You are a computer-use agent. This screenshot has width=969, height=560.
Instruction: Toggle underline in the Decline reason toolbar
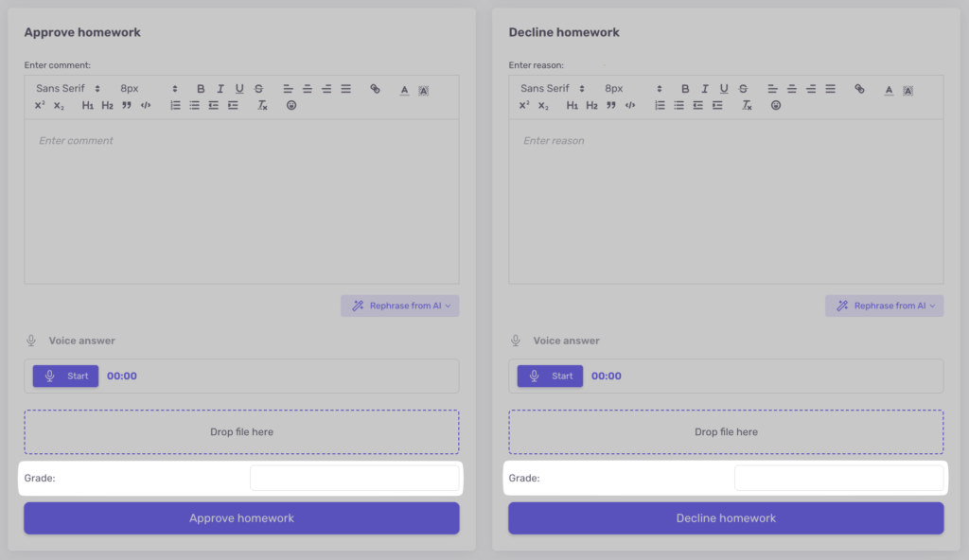pyautogui.click(x=724, y=89)
